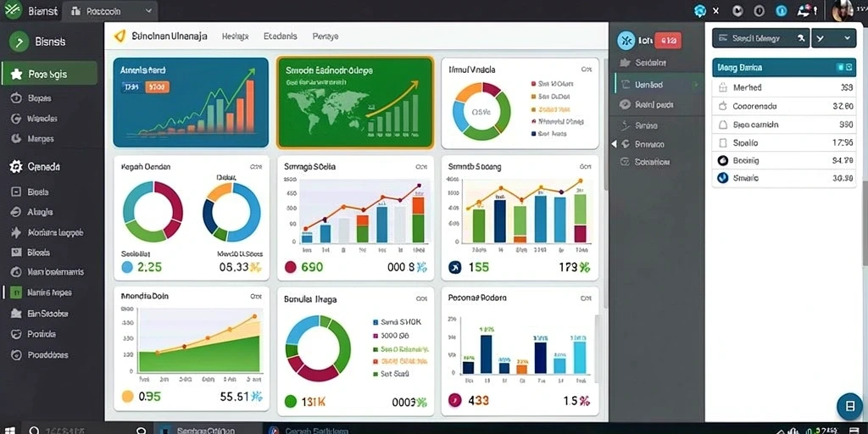Screen dimensions: 868x434
Task: Open the Oot menu on Mnondta Doin card
Action: coord(256,297)
